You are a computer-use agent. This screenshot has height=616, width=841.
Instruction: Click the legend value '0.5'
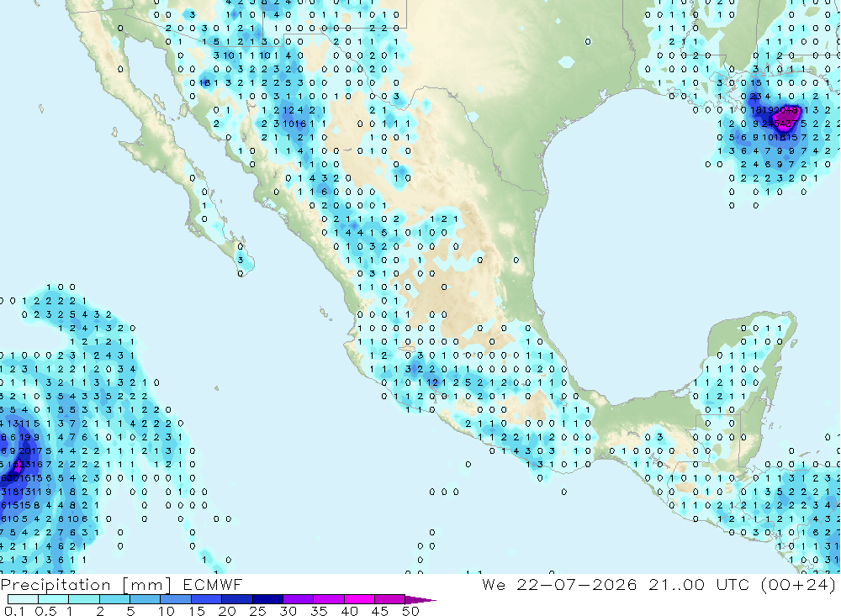(45, 611)
